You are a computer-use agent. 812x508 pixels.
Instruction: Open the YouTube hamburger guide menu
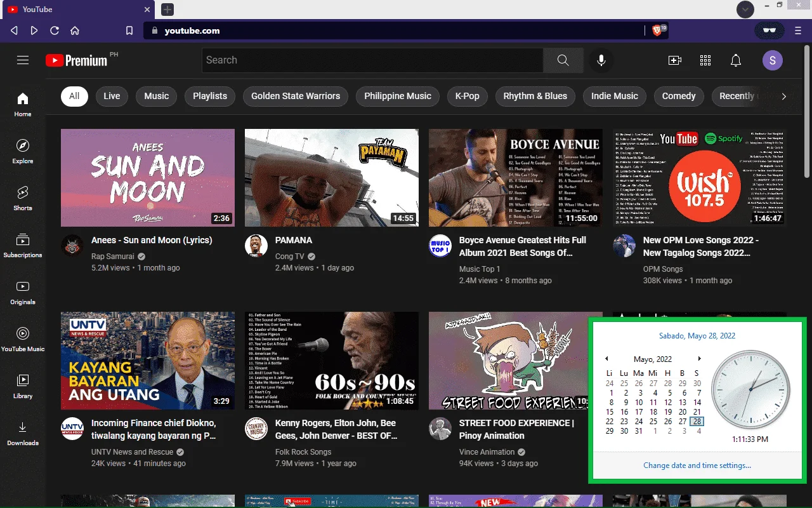[23, 60]
